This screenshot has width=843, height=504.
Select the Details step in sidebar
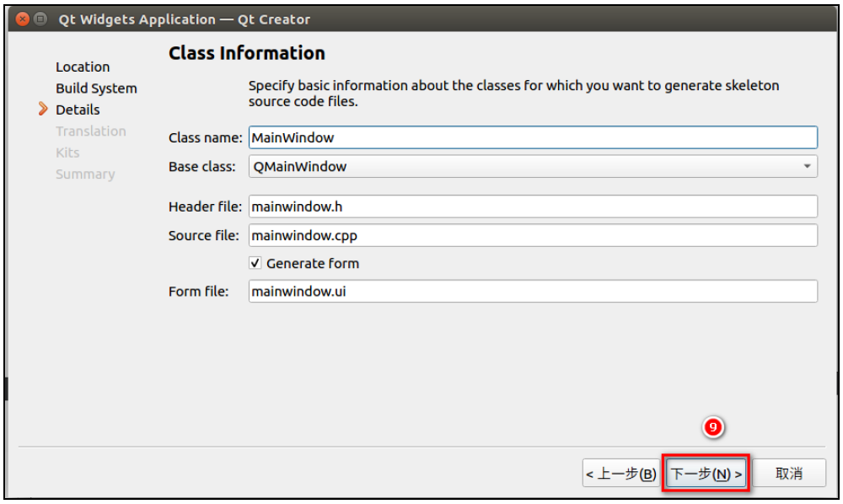(x=78, y=110)
